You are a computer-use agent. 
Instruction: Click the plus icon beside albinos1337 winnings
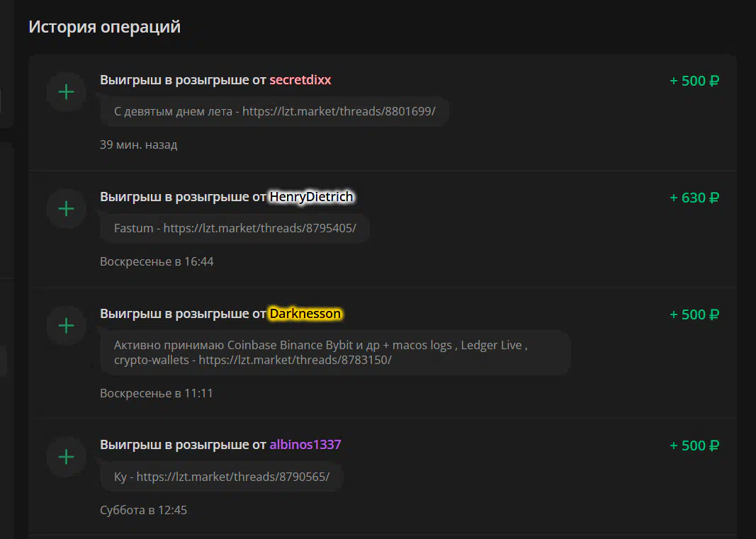pos(67,457)
